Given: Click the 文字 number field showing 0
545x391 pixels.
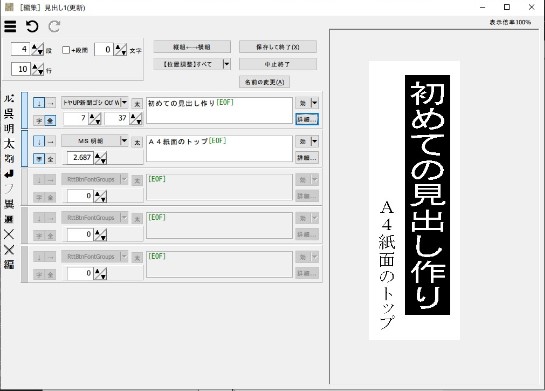Looking at the screenshot, I should coord(104,49).
